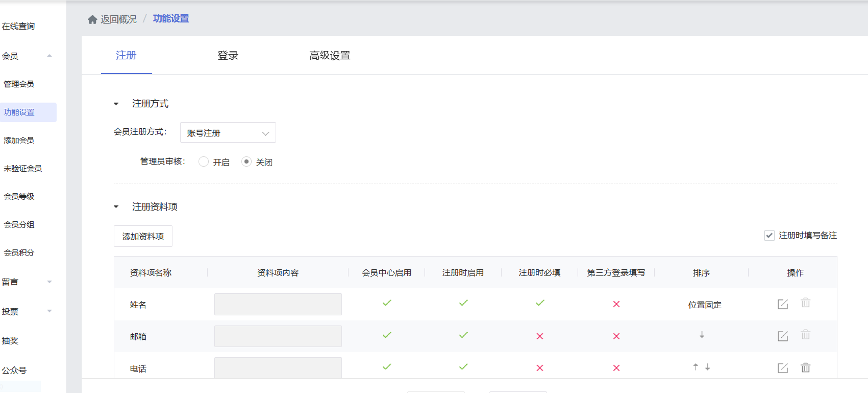Collapse 注册资料项 section triangle
The image size is (868, 393).
pos(116,206)
